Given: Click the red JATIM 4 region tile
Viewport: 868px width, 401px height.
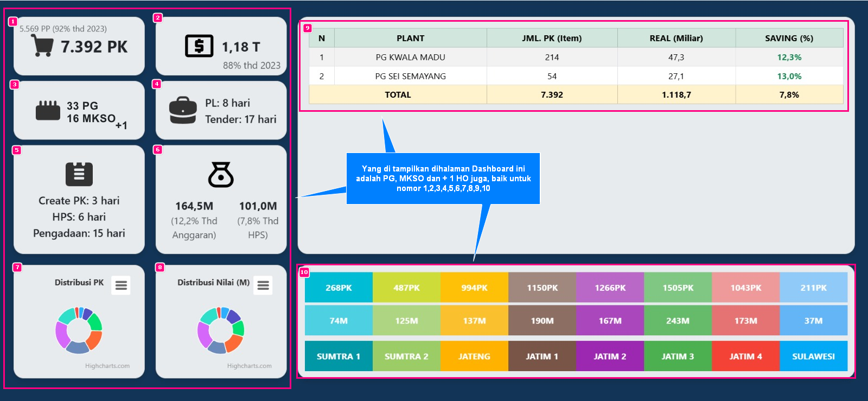Looking at the screenshot, I should [x=745, y=356].
